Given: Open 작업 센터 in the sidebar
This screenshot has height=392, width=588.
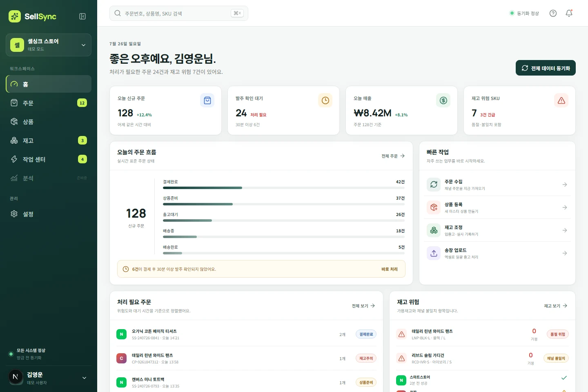Looking at the screenshot, I should [49, 159].
